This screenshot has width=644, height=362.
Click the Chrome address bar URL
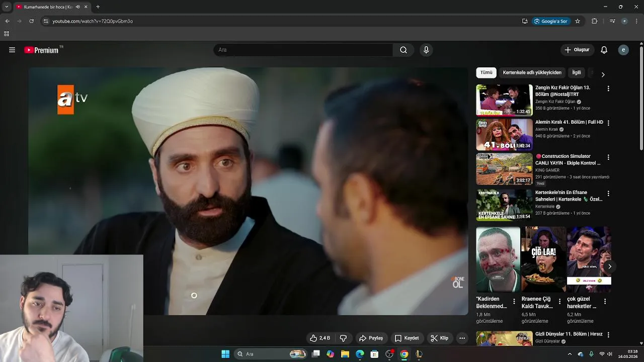(x=93, y=21)
